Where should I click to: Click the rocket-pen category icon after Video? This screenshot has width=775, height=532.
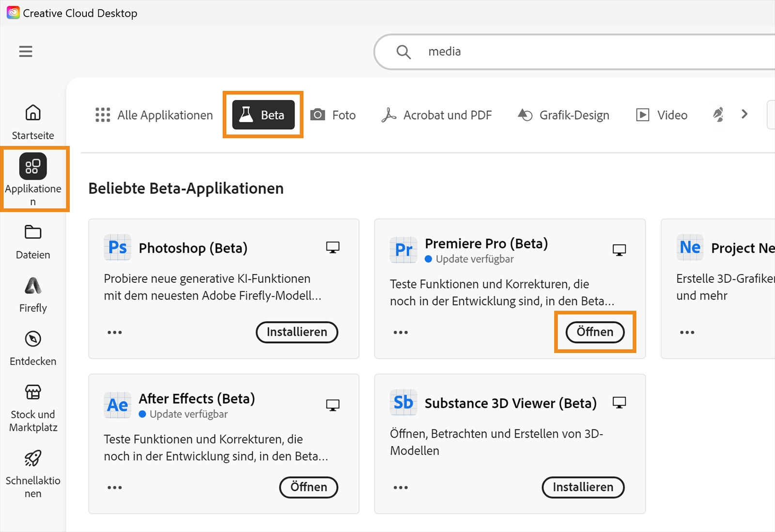click(x=718, y=115)
